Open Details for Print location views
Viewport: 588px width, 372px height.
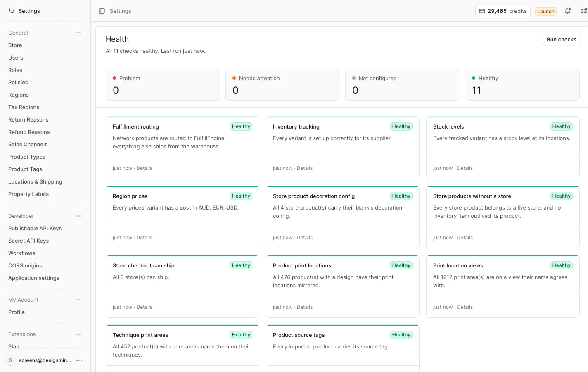point(465,307)
